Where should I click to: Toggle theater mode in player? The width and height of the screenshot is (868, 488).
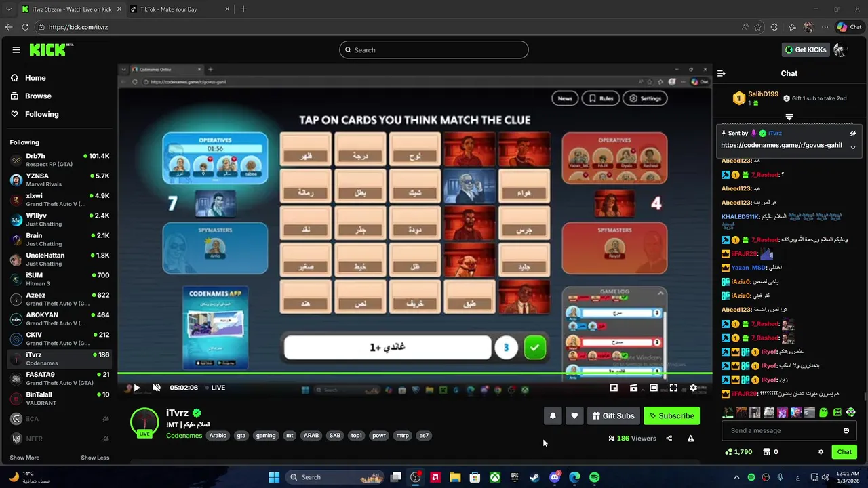(x=653, y=388)
